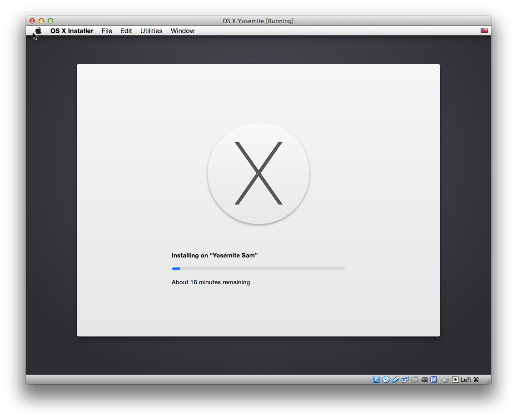Click the Left ⌘ host key label
This screenshot has height=420, width=517.
coord(470,380)
